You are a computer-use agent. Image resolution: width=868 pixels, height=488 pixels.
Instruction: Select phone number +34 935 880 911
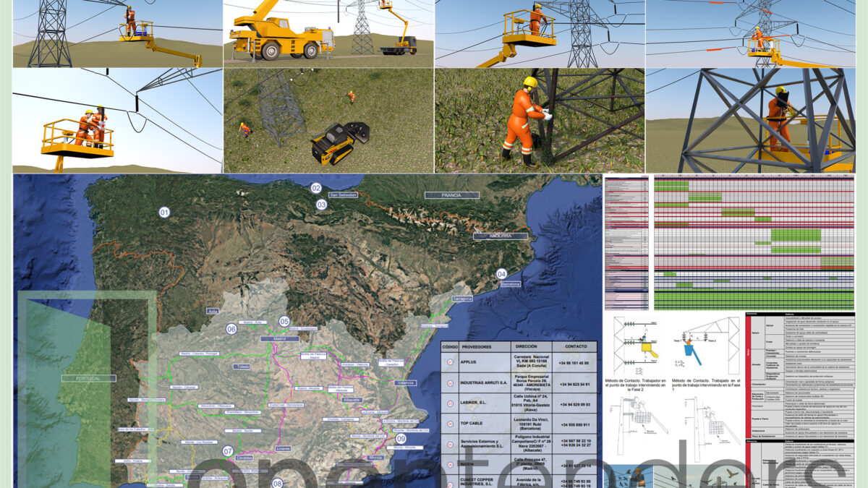coord(576,425)
